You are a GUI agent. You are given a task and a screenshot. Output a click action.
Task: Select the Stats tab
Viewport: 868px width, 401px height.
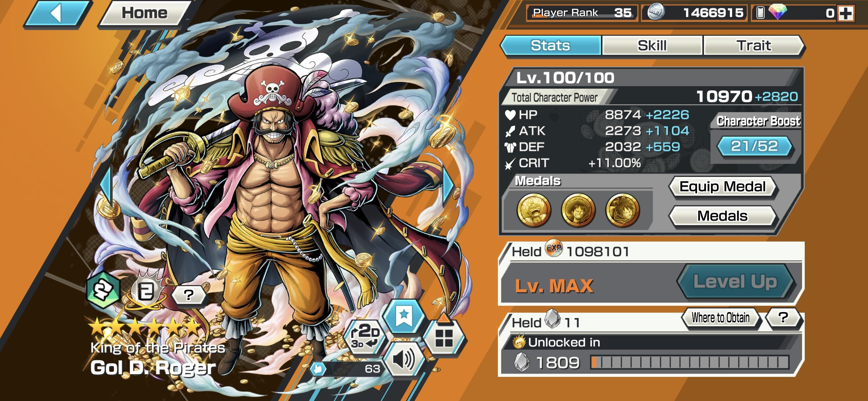551,45
